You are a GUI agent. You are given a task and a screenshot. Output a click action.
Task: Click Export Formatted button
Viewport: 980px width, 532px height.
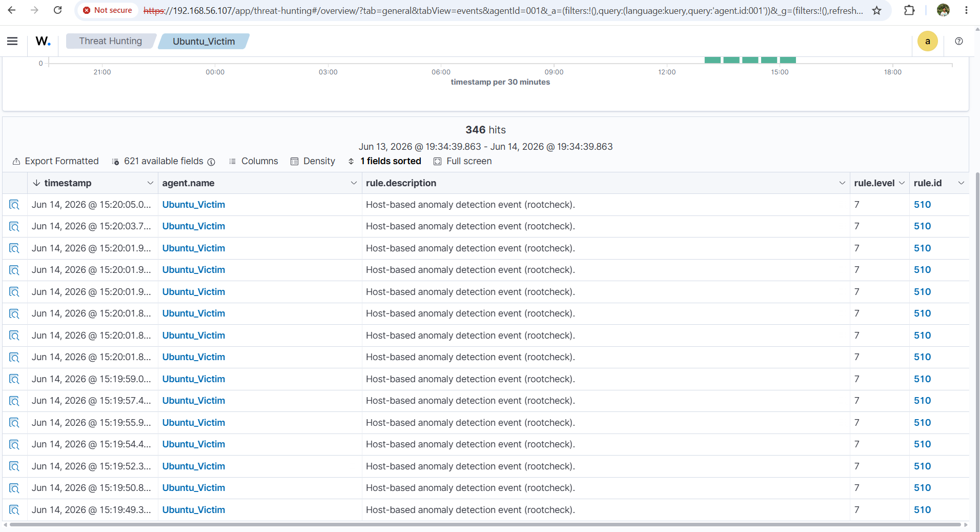pos(55,161)
